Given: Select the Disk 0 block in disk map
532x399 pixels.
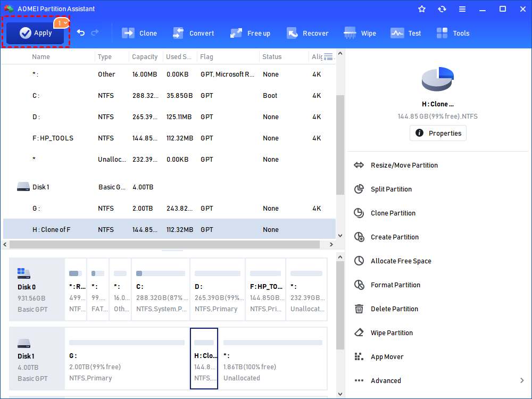Looking at the screenshot, I should (37, 289).
